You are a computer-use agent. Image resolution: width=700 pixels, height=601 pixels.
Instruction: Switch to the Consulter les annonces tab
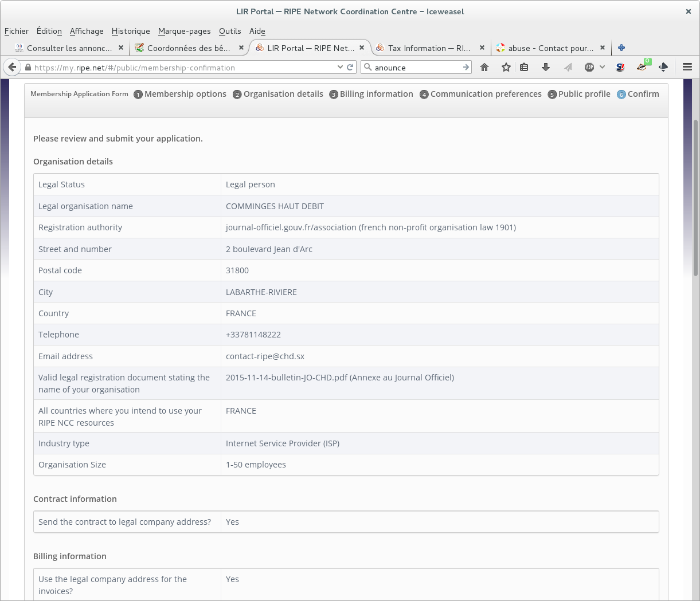click(69, 48)
